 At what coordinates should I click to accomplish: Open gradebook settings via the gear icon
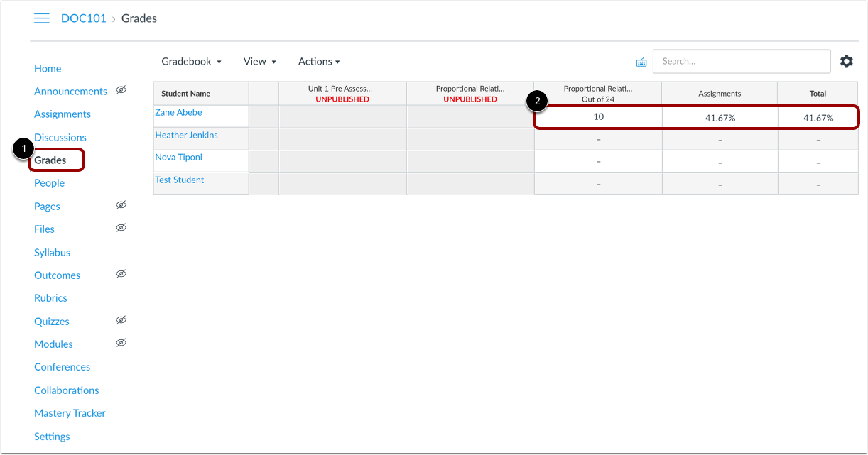tap(846, 61)
